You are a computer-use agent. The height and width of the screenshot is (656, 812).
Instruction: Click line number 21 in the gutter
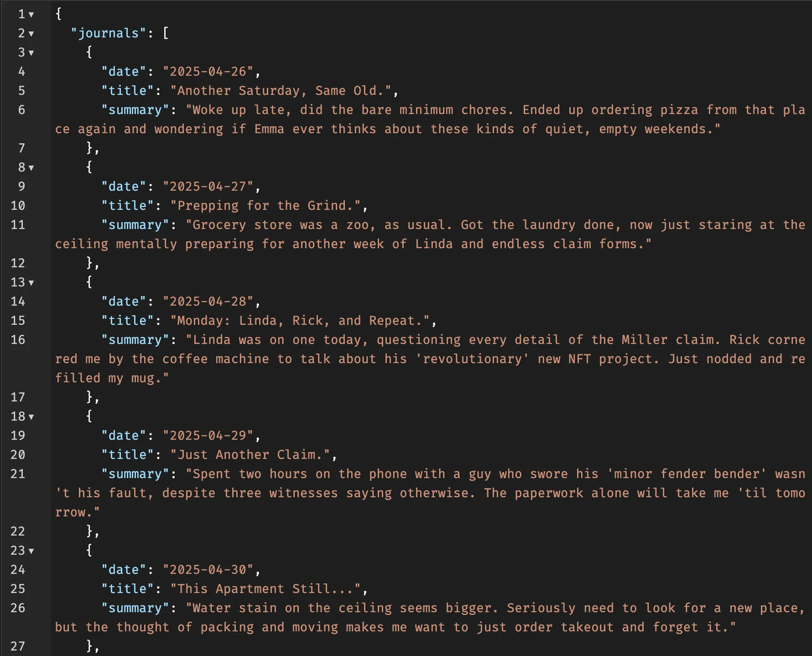[x=18, y=474]
